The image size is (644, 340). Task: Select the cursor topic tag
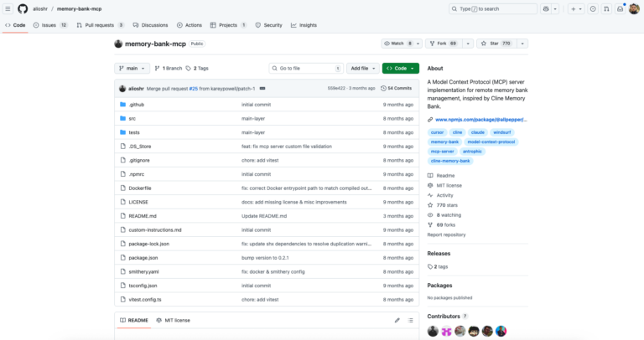click(437, 132)
